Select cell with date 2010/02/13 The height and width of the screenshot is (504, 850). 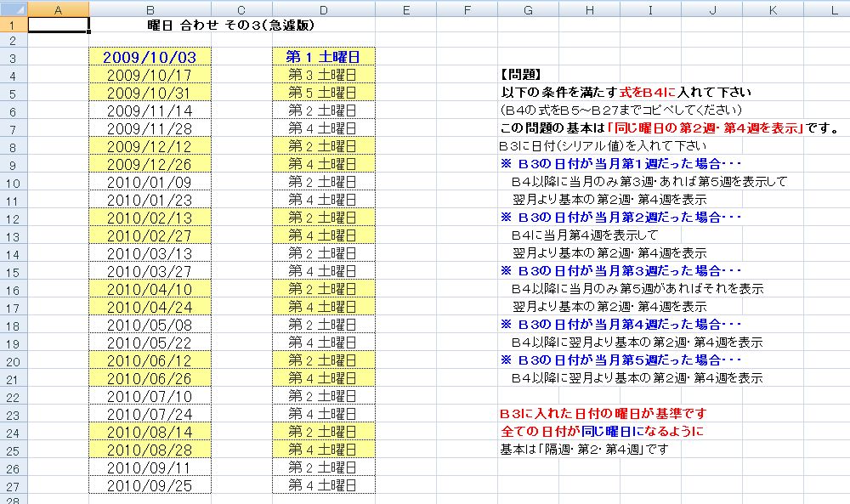coord(150,218)
